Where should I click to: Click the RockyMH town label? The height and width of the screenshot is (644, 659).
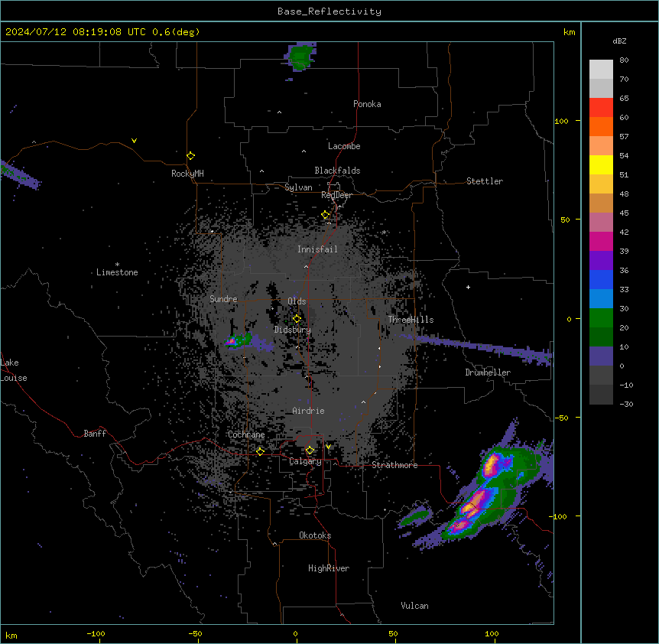tap(187, 174)
